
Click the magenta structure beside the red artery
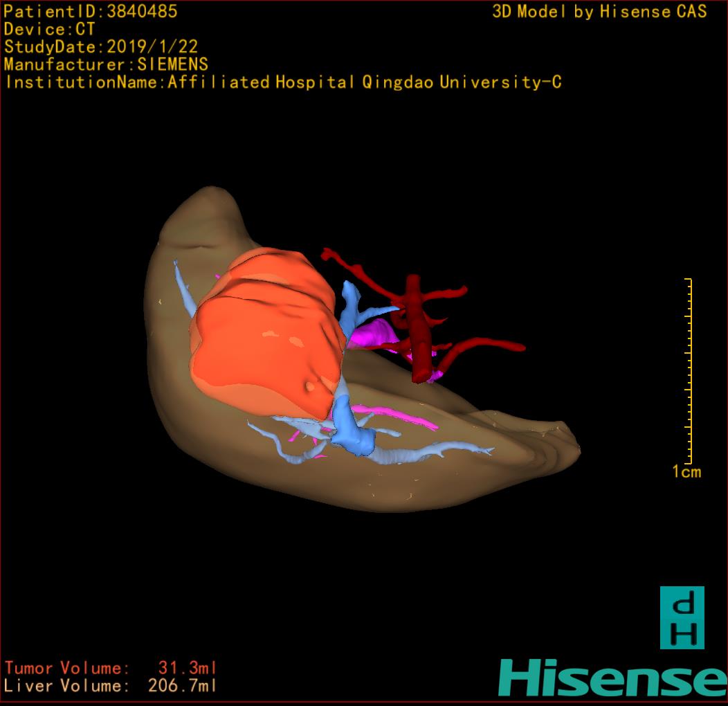[374, 336]
